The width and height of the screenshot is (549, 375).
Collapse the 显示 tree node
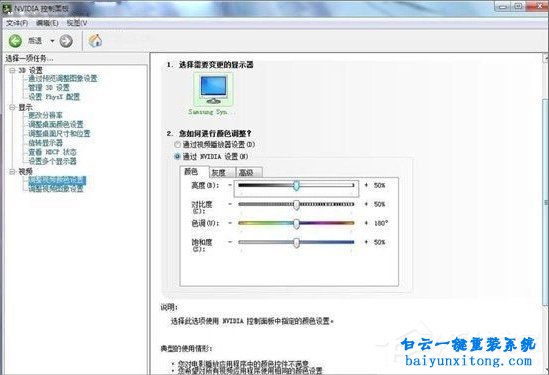click(12, 107)
